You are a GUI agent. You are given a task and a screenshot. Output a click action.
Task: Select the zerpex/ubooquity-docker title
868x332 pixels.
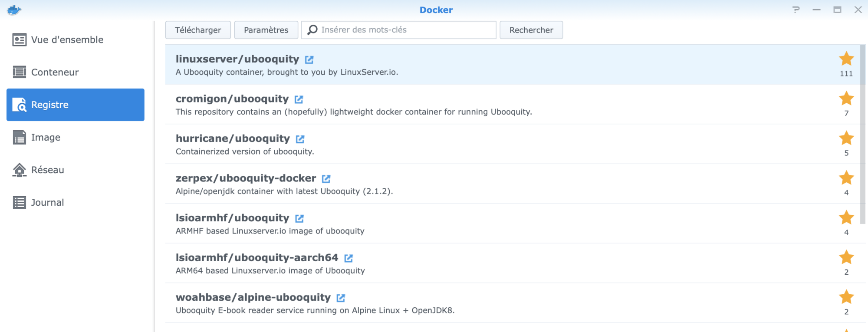coord(246,178)
